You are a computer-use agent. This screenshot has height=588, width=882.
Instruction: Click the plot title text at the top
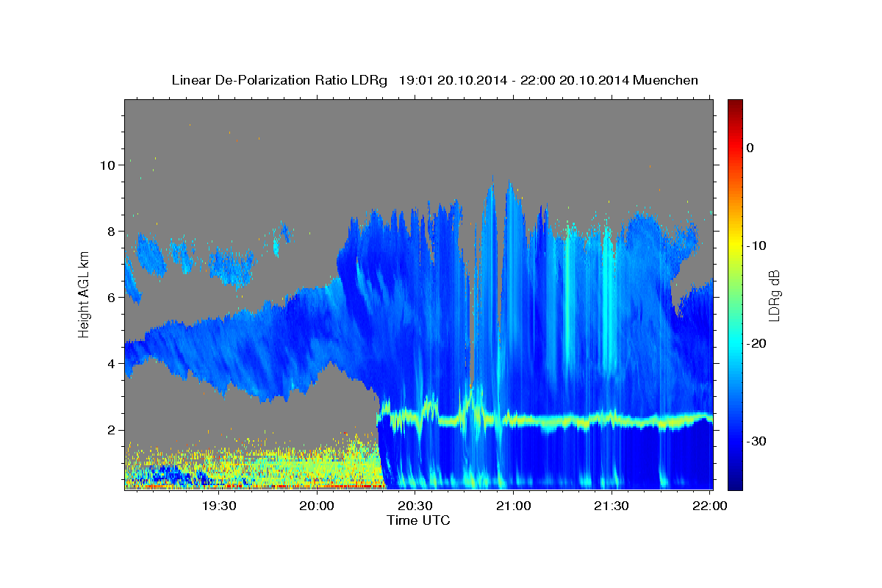coord(434,80)
